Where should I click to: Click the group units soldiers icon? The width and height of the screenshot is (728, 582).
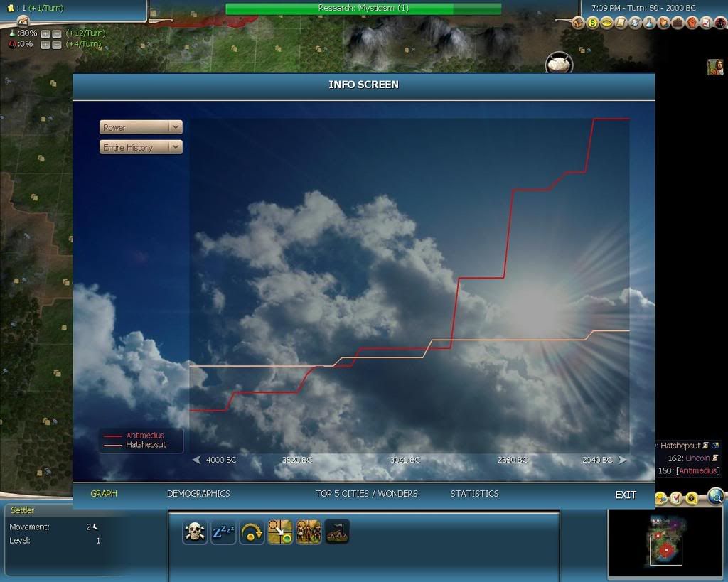(x=309, y=532)
